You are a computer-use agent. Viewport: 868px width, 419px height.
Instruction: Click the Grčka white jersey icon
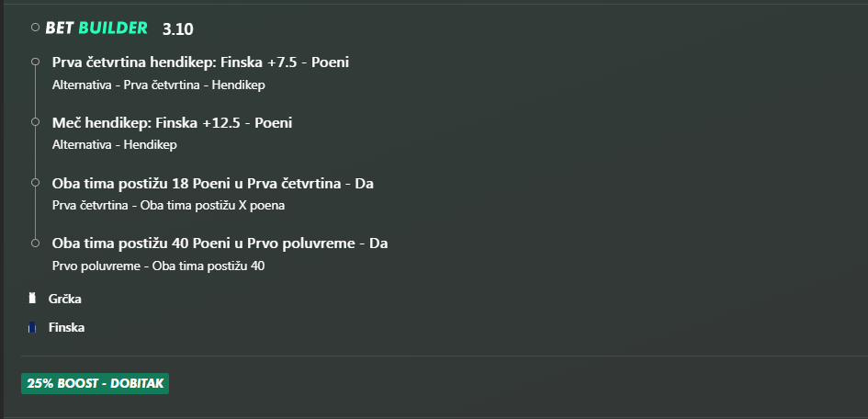pyautogui.click(x=32, y=299)
